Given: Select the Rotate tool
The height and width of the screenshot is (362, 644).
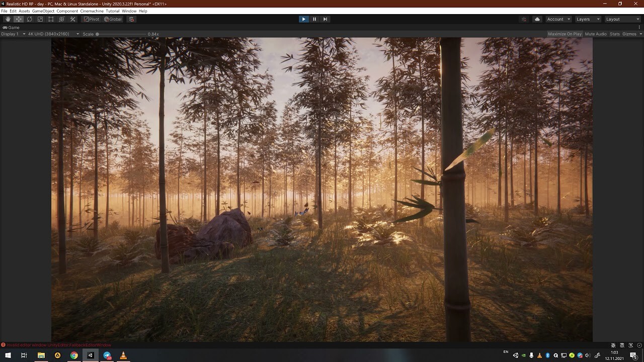Looking at the screenshot, I should coord(29,19).
